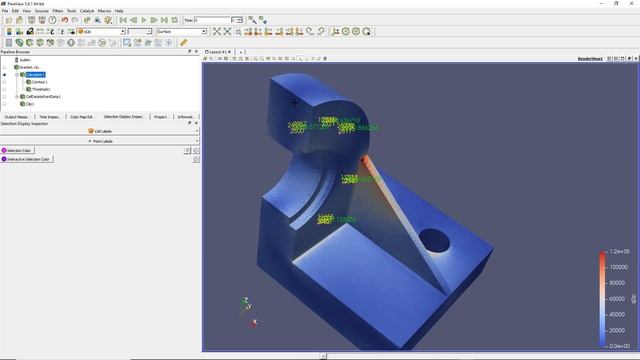Switch to Information tab
640x360 pixels.
tap(186, 117)
